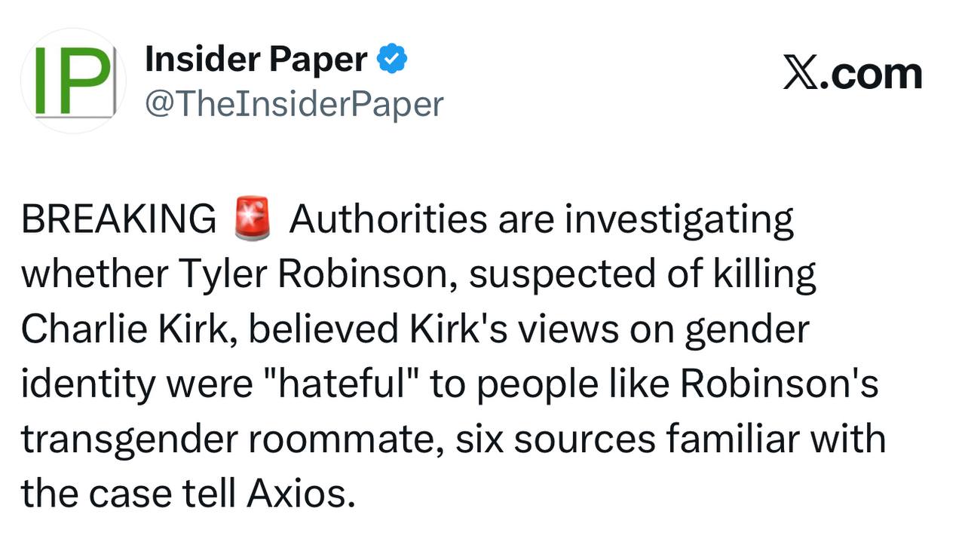Click the quoted word "hateful"

[345, 385]
